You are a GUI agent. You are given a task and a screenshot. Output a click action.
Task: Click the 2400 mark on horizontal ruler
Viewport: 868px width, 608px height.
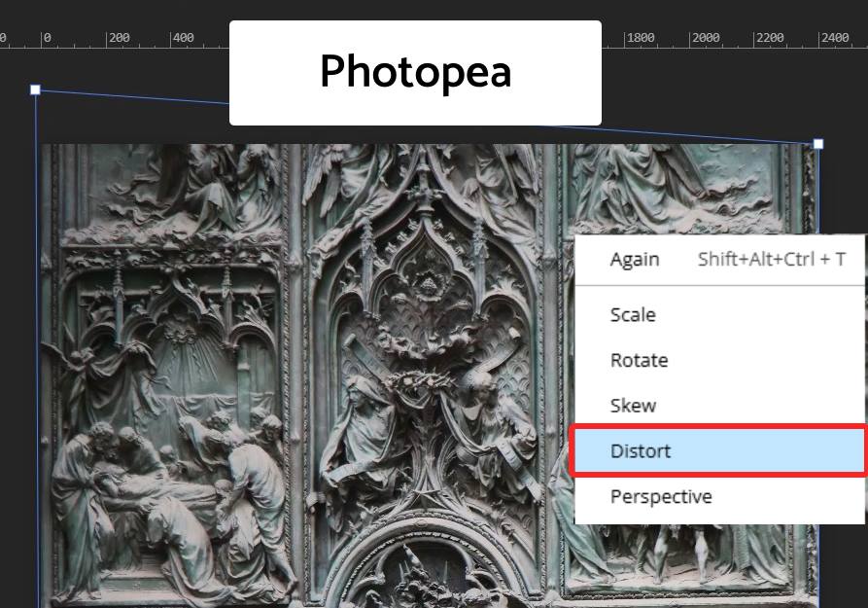tap(835, 38)
